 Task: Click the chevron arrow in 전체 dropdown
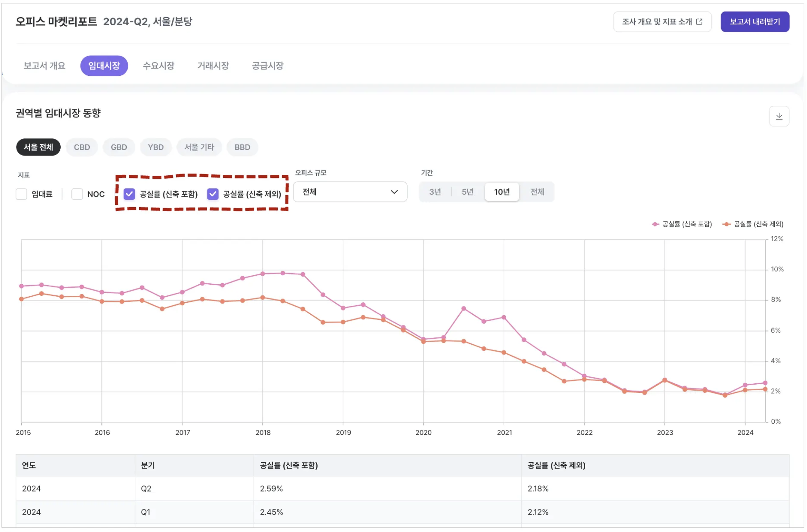coord(394,192)
